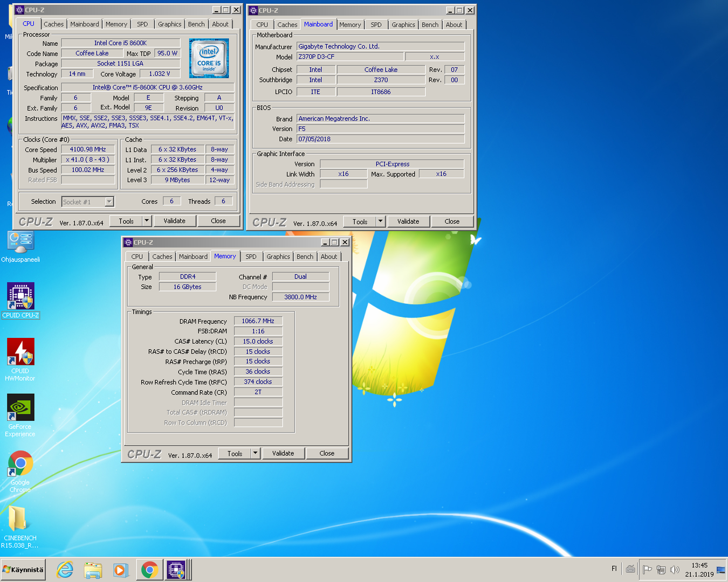Image resolution: width=728 pixels, height=582 pixels.
Task: Click BIOS date 07/05/2018 field
Action: (x=380, y=139)
